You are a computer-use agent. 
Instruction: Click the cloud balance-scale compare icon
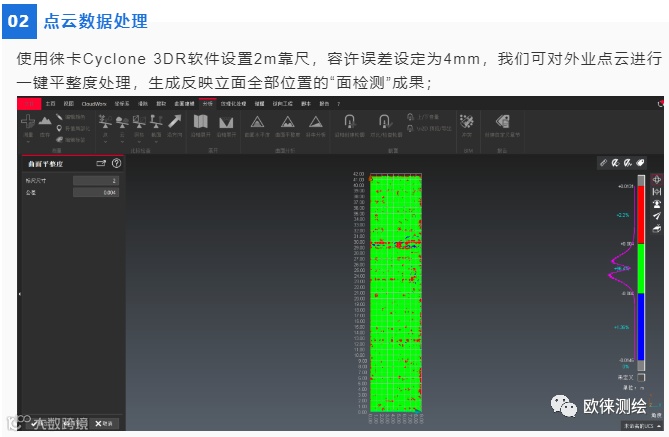click(x=122, y=122)
